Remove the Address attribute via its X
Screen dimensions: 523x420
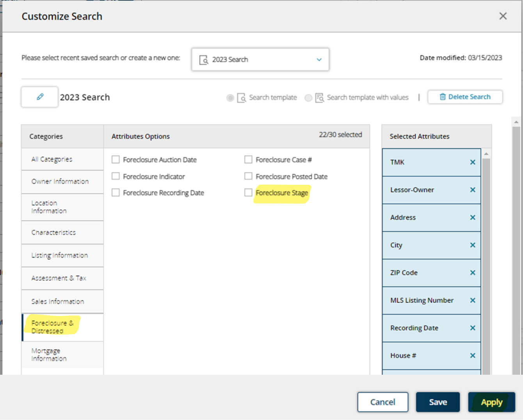click(x=473, y=217)
